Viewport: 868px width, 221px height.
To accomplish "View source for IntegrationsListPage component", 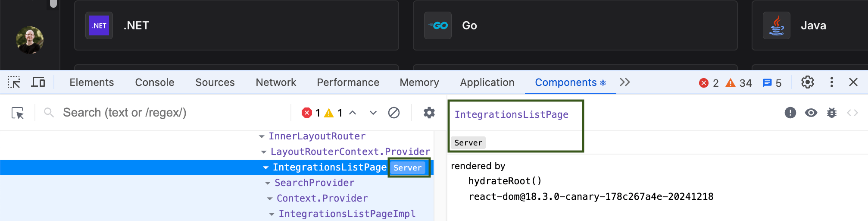I will [852, 113].
